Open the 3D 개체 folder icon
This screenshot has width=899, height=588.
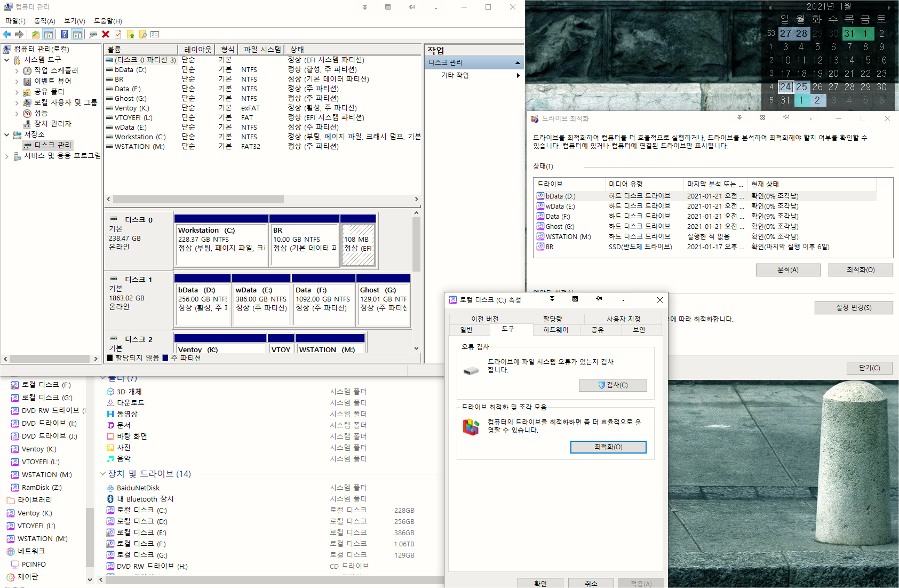click(110, 392)
